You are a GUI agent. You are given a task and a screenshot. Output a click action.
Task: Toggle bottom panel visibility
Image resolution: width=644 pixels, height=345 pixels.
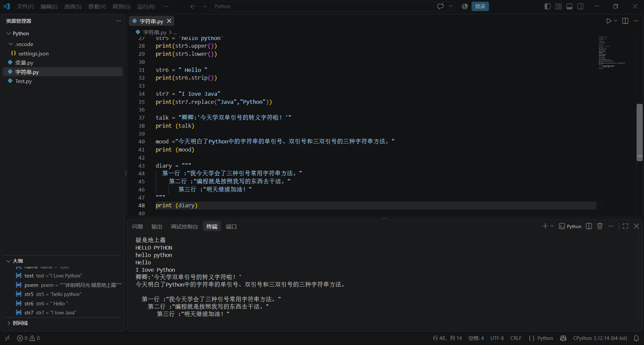569,6
